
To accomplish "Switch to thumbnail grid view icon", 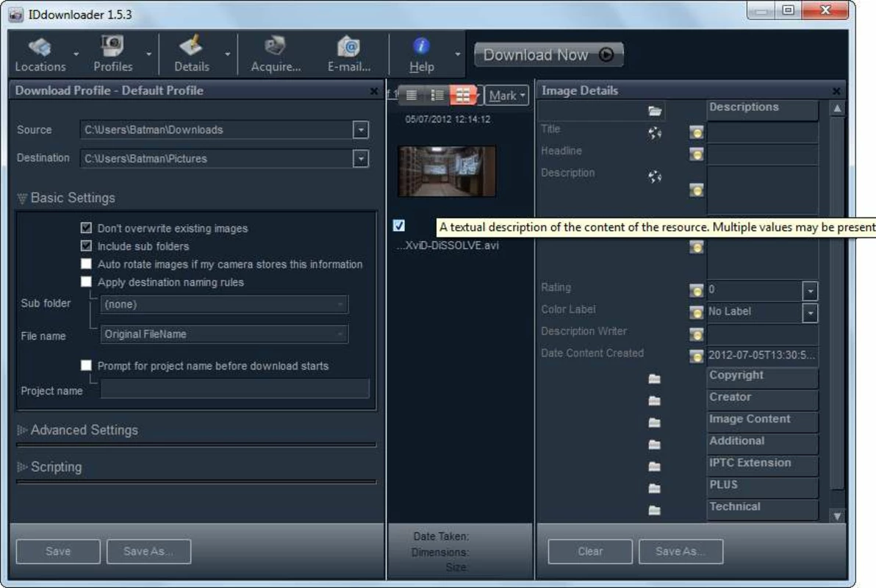I will tap(463, 95).
